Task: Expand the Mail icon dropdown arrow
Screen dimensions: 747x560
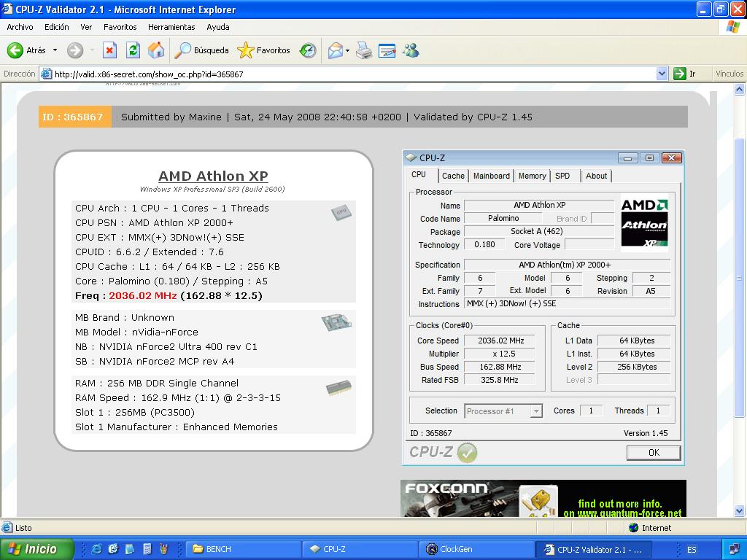Action: coord(347,50)
